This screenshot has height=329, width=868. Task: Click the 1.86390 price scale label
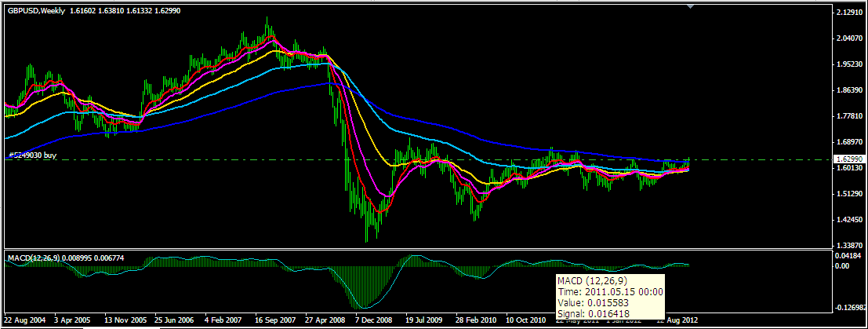(x=850, y=90)
